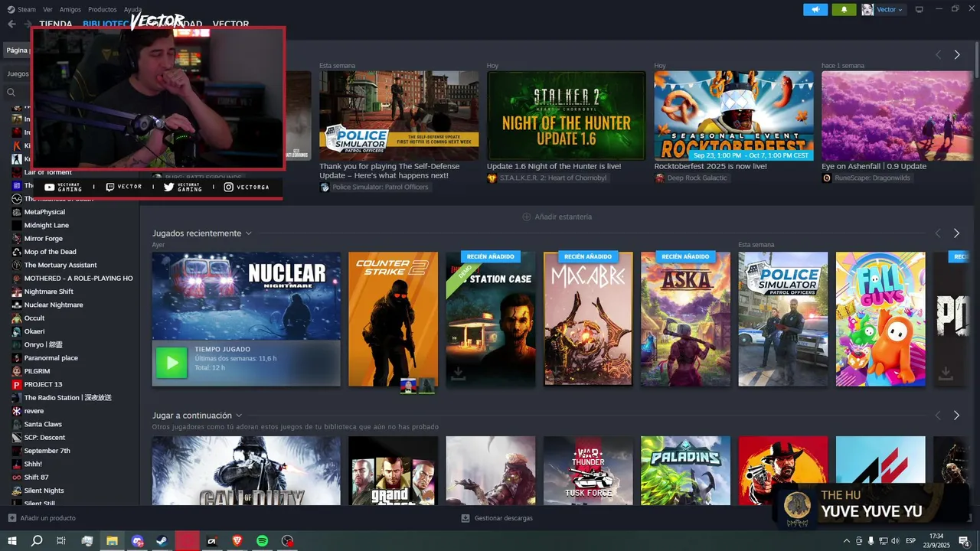
Task: Click Añadir estantería link
Action: pyautogui.click(x=563, y=217)
